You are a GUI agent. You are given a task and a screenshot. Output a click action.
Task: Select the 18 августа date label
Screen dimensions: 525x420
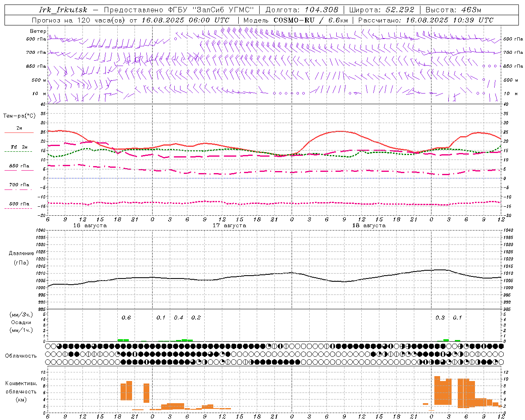pos(369,226)
